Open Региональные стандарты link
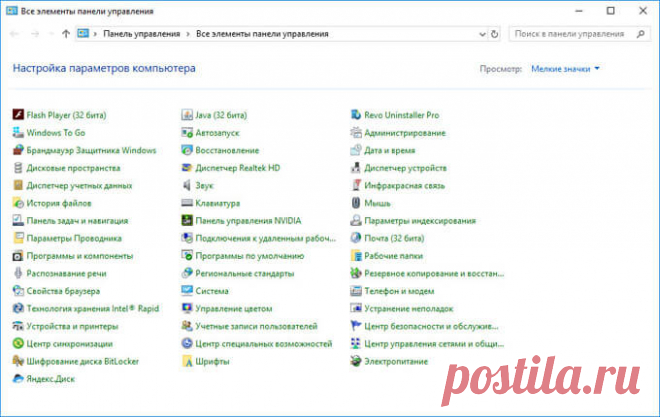The height and width of the screenshot is (417, 660). click(x=245, y=274)
